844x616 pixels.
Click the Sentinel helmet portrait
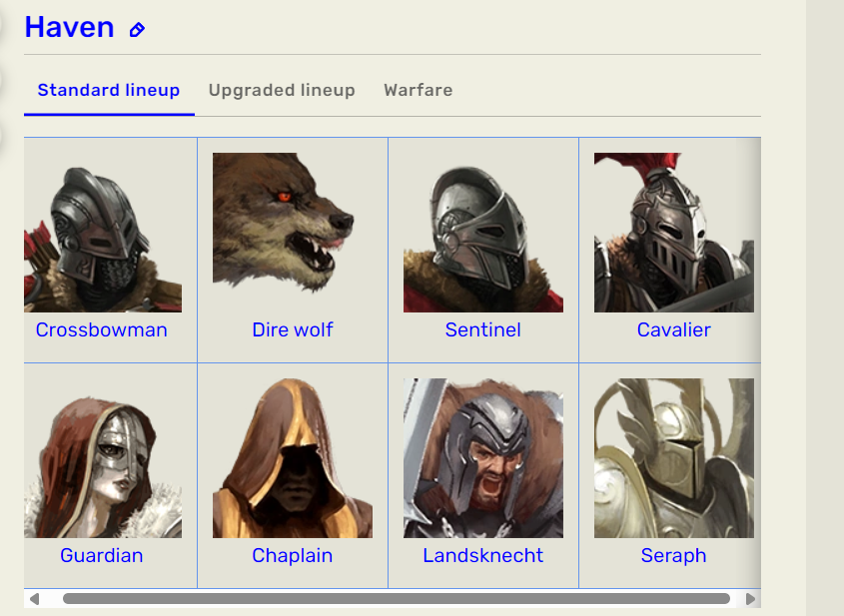point(483,233)
